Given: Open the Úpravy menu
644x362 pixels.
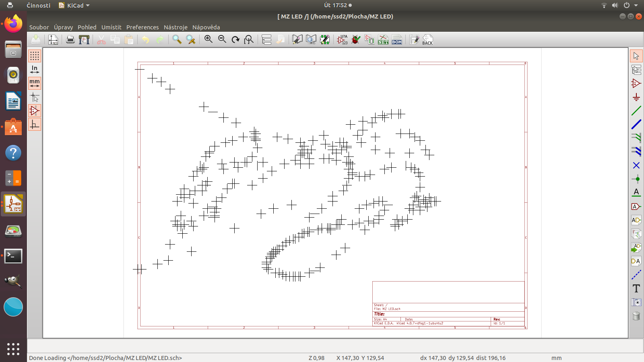Looking at the screenshot, I should tap(64, 27).
